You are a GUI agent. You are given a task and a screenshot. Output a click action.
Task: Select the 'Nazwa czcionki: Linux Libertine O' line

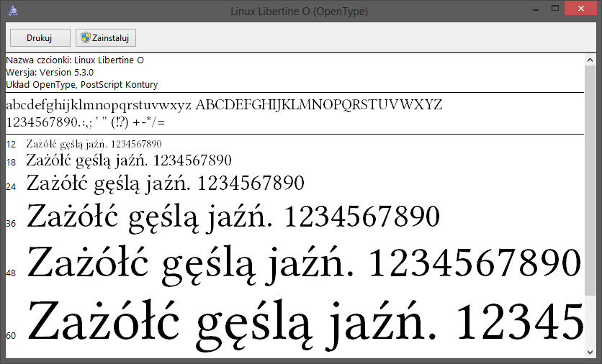75,60
